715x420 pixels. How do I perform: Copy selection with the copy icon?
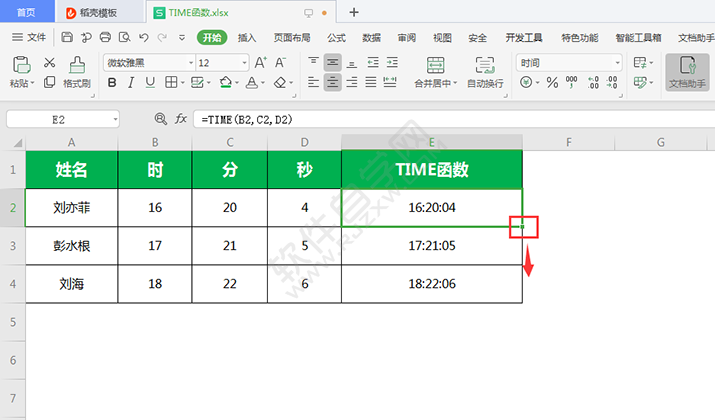coord(49,82)
